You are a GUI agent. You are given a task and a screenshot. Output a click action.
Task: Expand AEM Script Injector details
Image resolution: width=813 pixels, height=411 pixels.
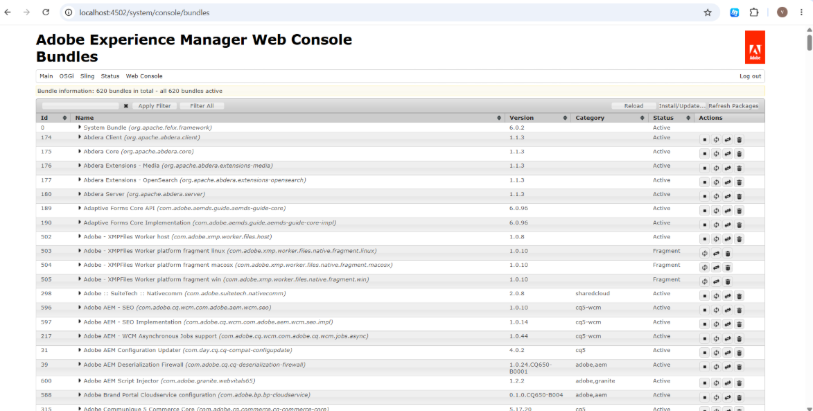tap(80, 380)
